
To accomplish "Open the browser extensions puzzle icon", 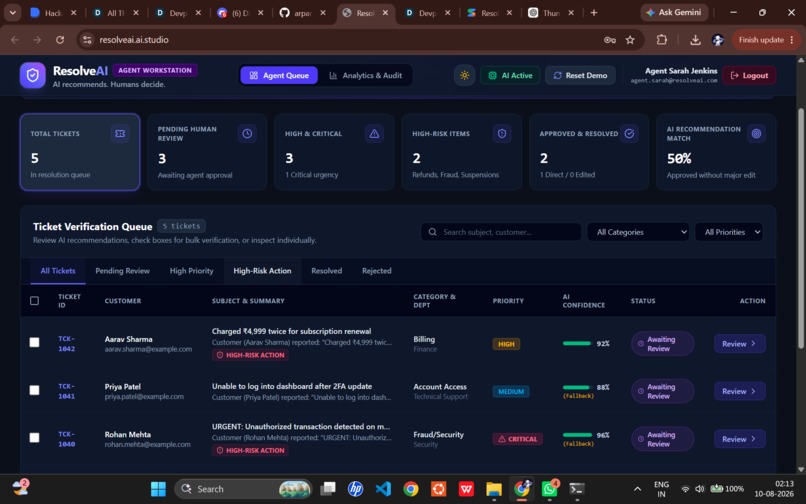I will click(x=662, y=40).
